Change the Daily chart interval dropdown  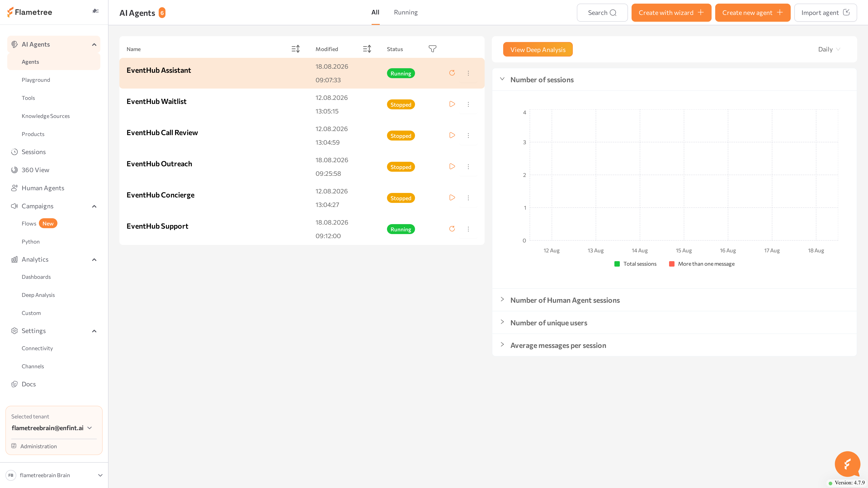(829, 49)
